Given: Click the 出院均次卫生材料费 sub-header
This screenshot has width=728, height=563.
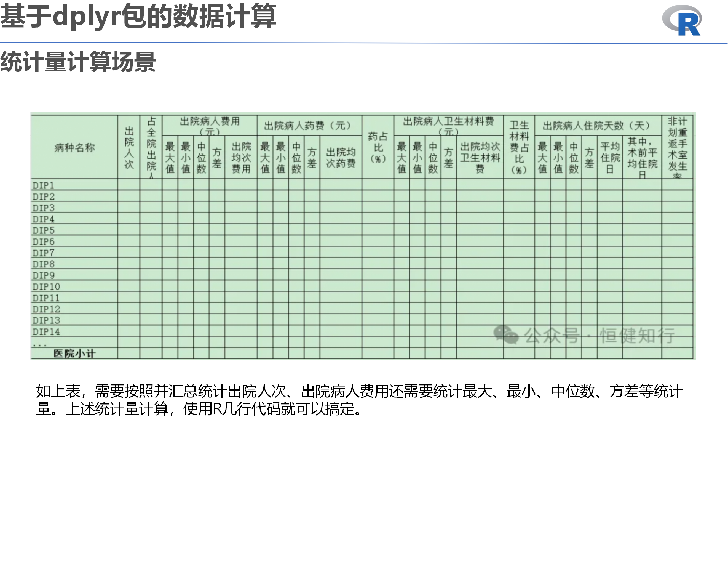Looking at the screenshot, I should (x=480, y=157).
